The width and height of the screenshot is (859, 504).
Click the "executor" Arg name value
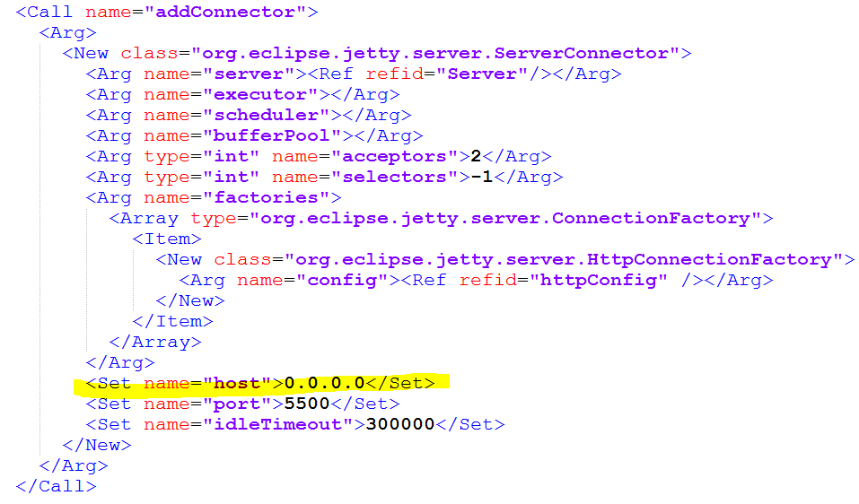click(x=259, y=94)
